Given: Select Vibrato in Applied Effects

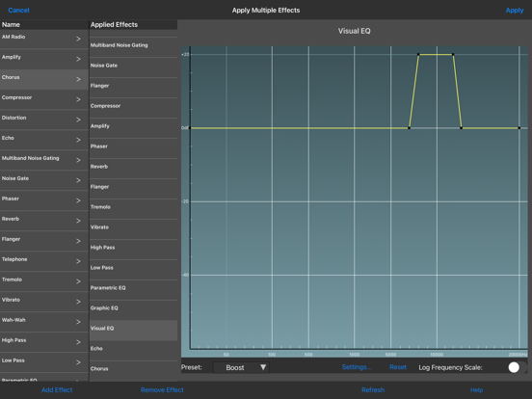Looking at the screenshot, I should (x=133, y=229).
